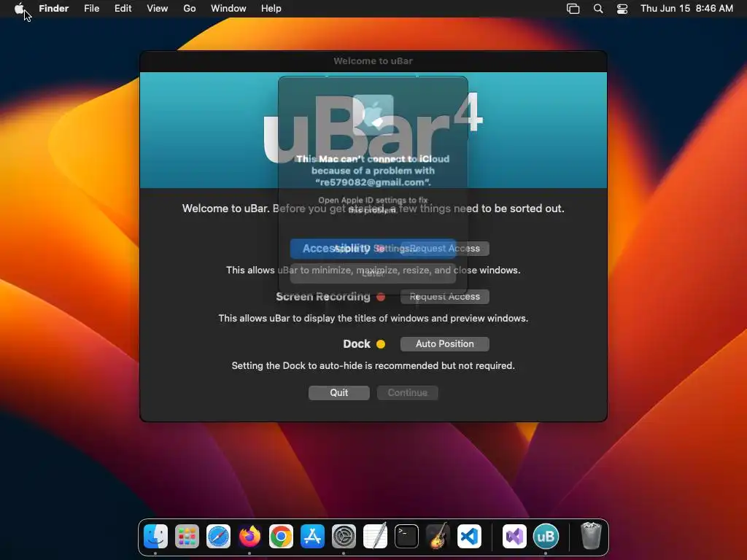Click the Screen Recording red status dot
This screenshot has width=747, height=560.
[x=381, y=297]
